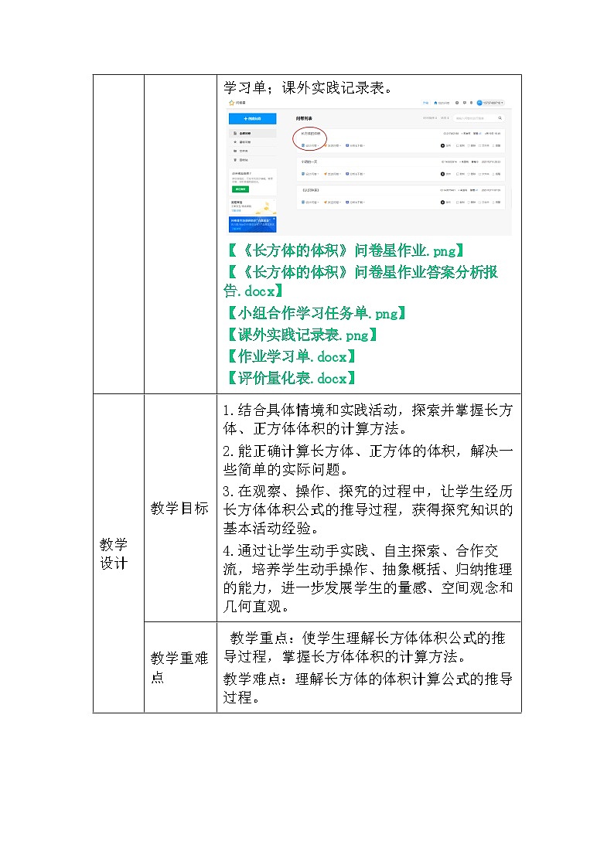Image resolution: width=614 pixels, height=868 pixels.
Task: Expand 设计问卷 dropdown in 长方体的体积 row
Action: pos(311,145)
